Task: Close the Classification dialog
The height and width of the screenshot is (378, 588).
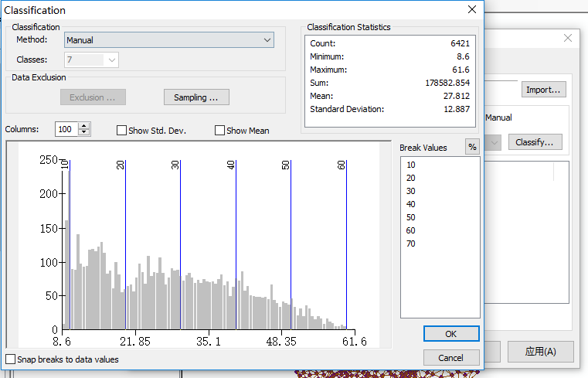Action: (471, 10)
